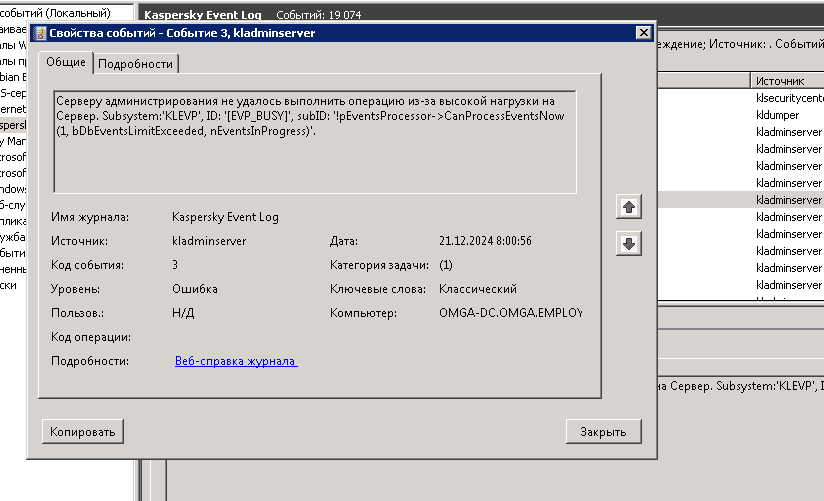Click the dialog title bar icon
Screen dimensions: 824x501
(40, 33)
